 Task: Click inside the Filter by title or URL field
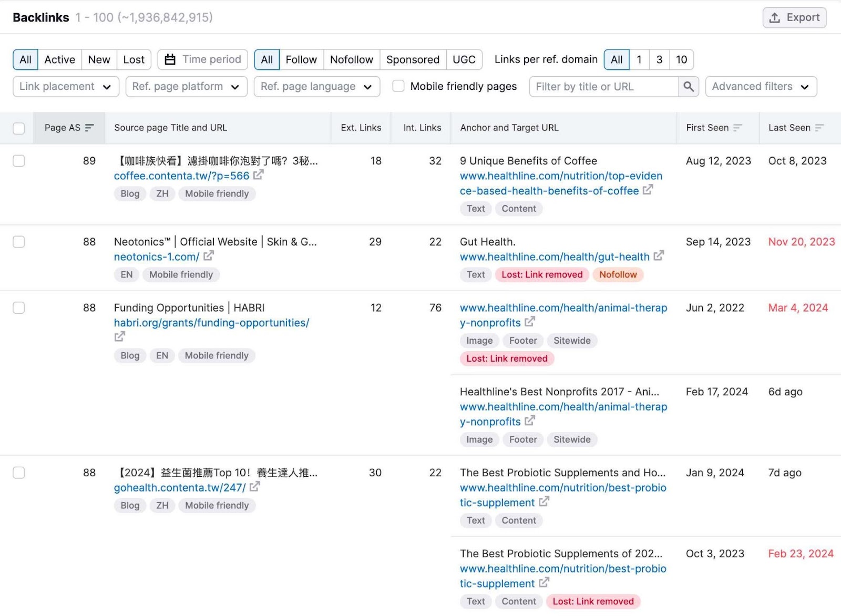coord(599,86)
